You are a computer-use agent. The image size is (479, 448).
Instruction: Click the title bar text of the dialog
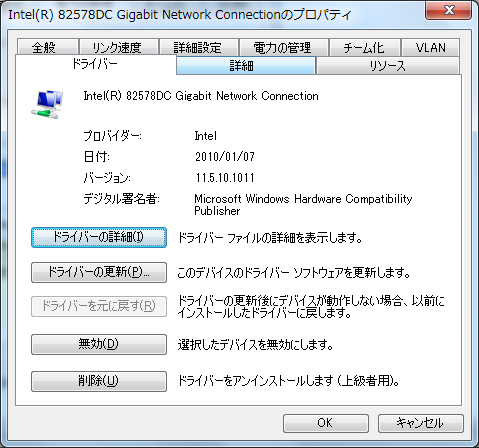pos(179,15)
